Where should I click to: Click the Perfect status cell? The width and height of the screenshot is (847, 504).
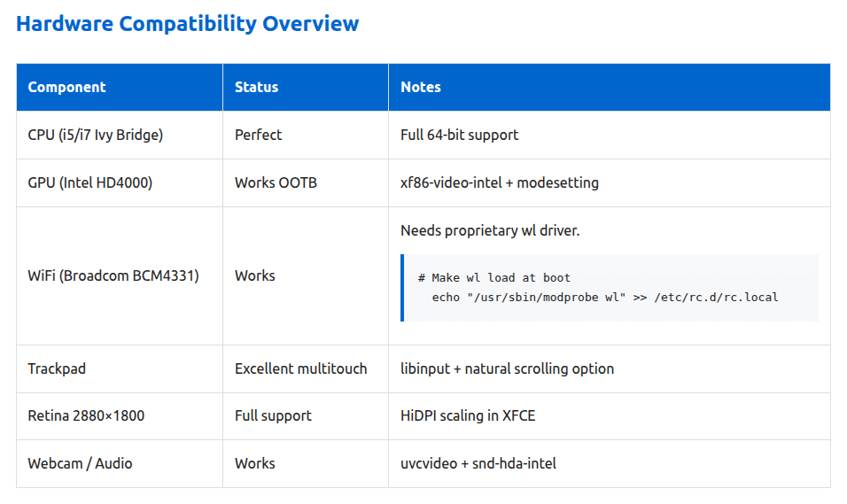[305, 135]
